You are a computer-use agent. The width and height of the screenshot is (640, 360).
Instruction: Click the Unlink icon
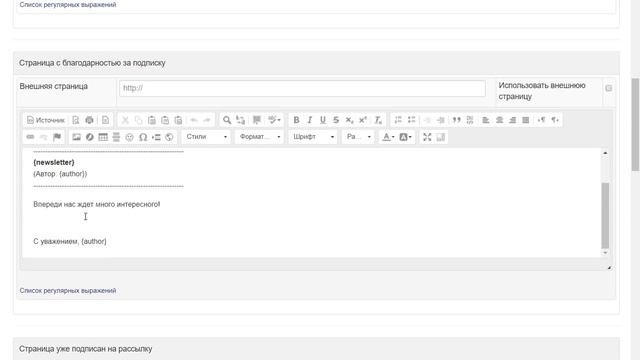pos(44,137)
